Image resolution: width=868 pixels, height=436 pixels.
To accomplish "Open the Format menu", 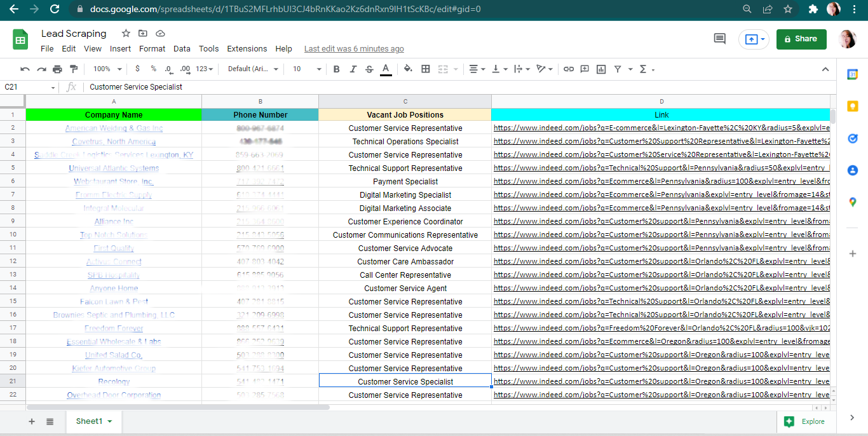I will click(x=152, y=49).
